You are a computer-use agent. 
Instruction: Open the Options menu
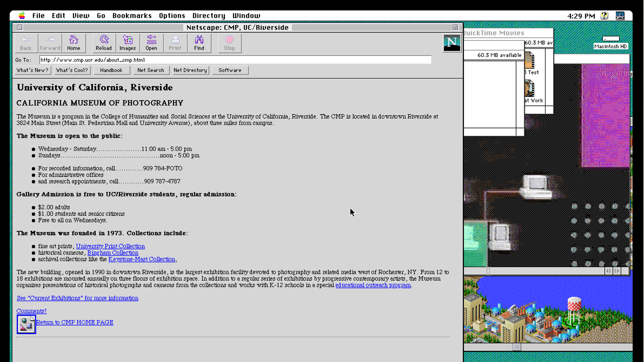(172, 16)
